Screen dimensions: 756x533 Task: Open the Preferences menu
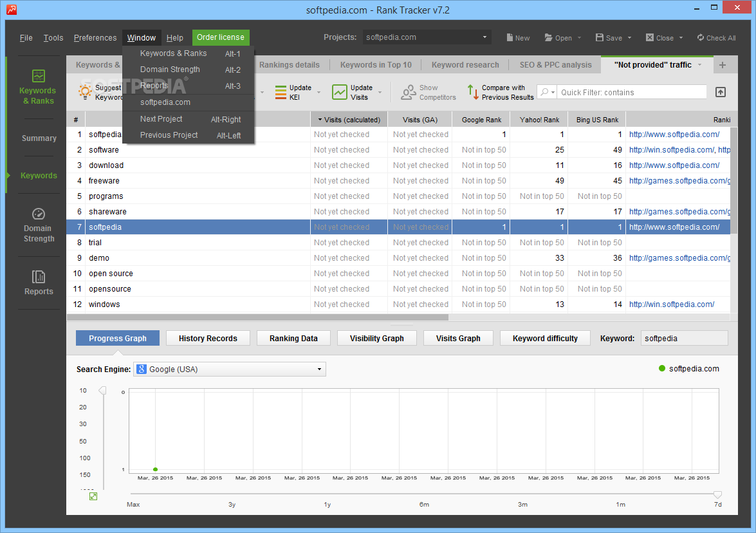95,37
